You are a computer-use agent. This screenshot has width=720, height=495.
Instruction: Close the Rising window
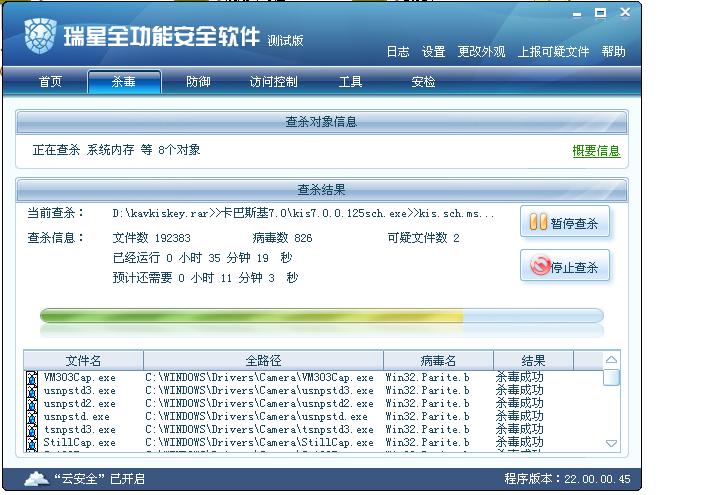click(x=624, y=12)
